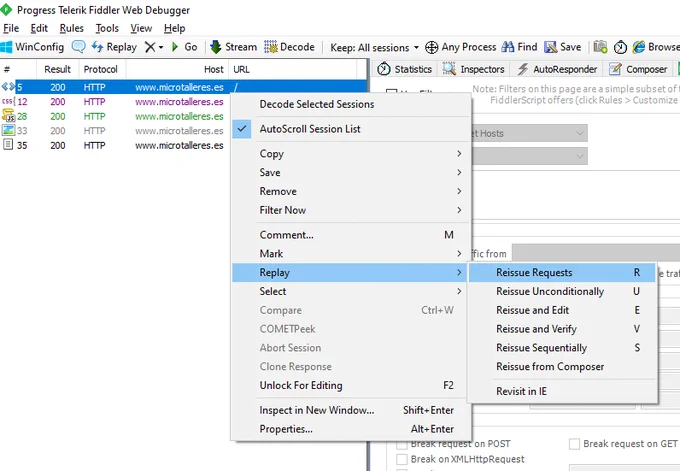Choose Comment... in context menu
This screenshot has height=471, width=680.
point(350,235)
